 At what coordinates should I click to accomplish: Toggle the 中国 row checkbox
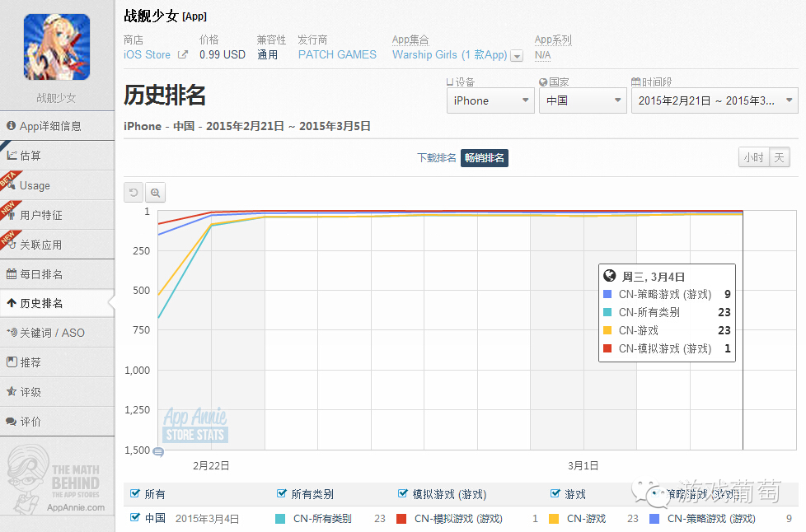pyautogui.click(x=135, y=518)
